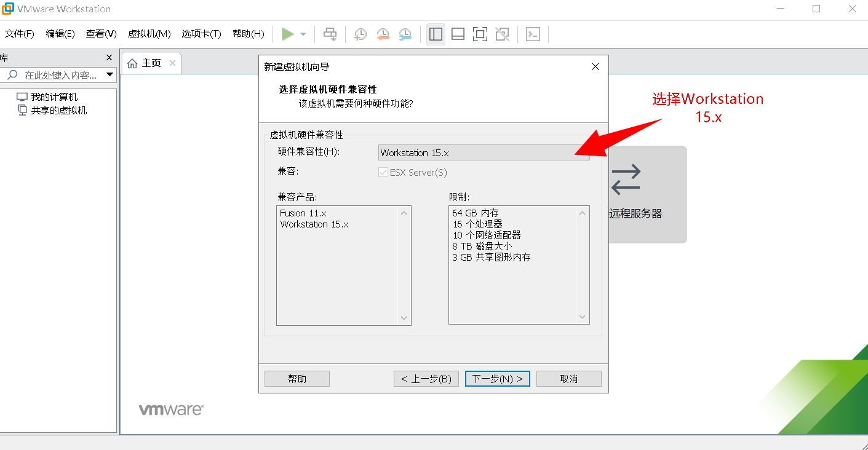The height and width of the screenshot is (450, 868).
Task: Close the library panel with the X
Action: [x=109, y=58]
